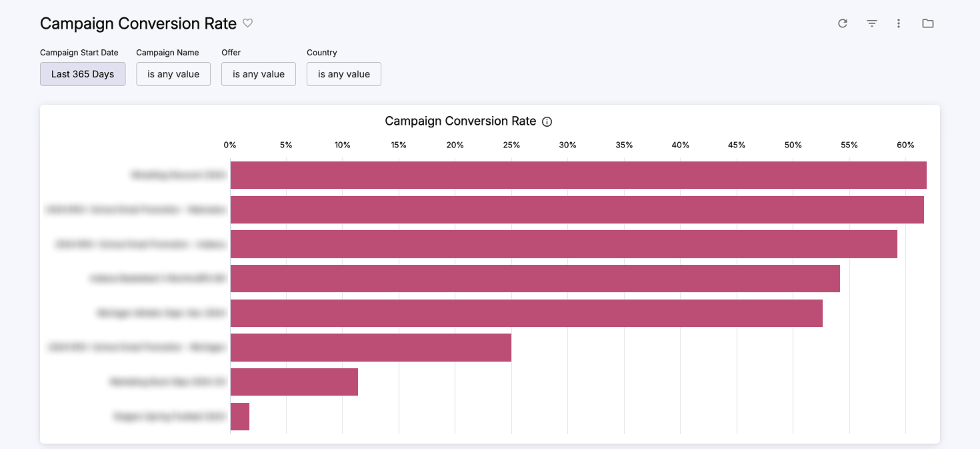Viewport: 980px width, 449px height.
Task: Expand the Campaign Name filter
Action: coord(173,74)
